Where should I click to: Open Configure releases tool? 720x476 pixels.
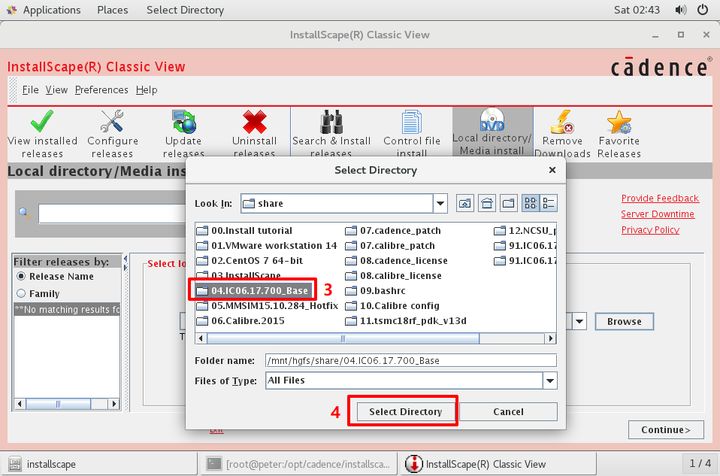[112, 134]
